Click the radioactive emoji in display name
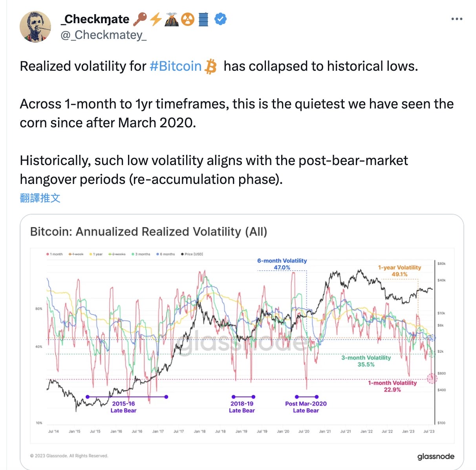Image resolution: width=476 pixels, height=470 pixels. point(188,19)
